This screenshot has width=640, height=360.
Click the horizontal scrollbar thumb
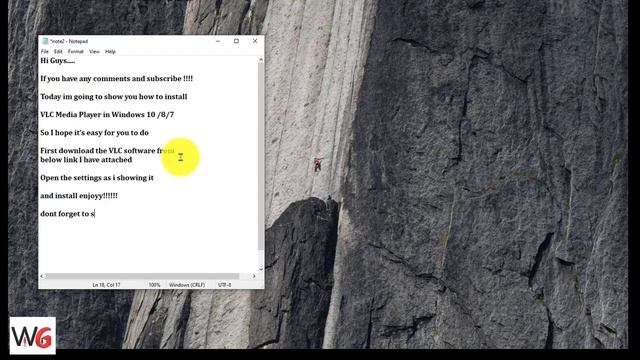pos(142,276)
